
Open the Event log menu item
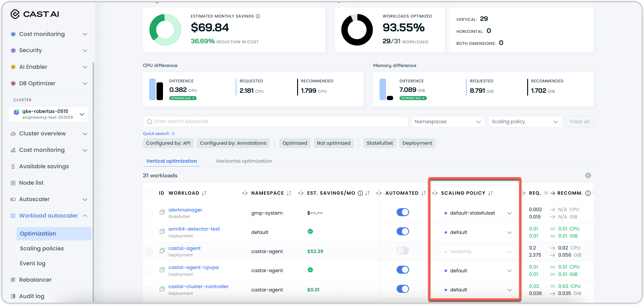coord(32,263)
